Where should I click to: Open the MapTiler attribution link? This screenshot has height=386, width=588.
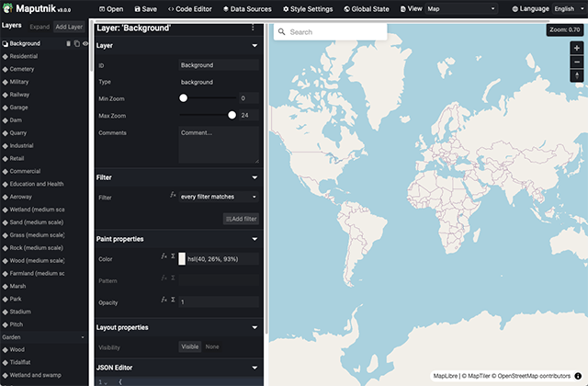tap(476, 376)
